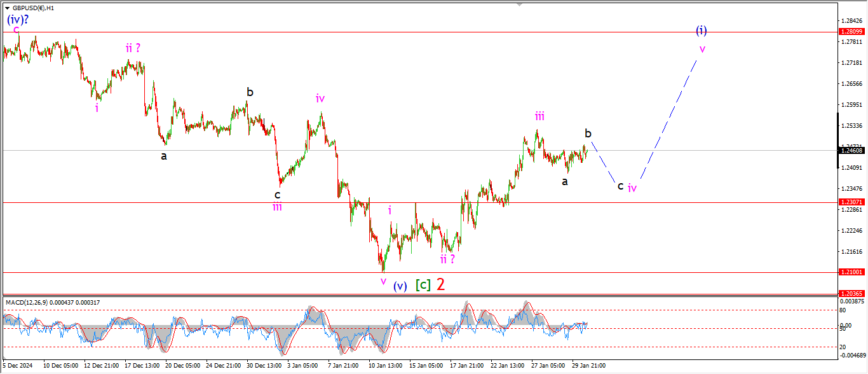This screenshot has width=868, height=374.
Task: Click the red 1.21001 price level tag
Action: 851,272
